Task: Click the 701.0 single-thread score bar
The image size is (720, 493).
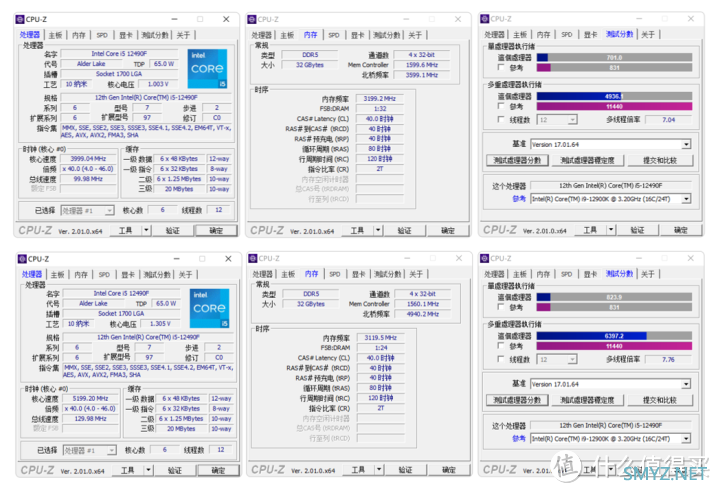Action: pyautogui.click(x=614, y=57)
